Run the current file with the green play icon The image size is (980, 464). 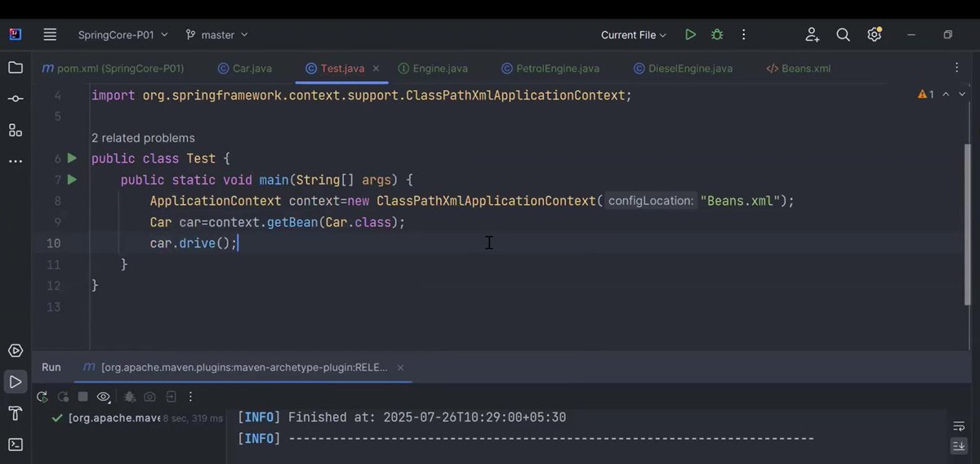pos(690,35)
